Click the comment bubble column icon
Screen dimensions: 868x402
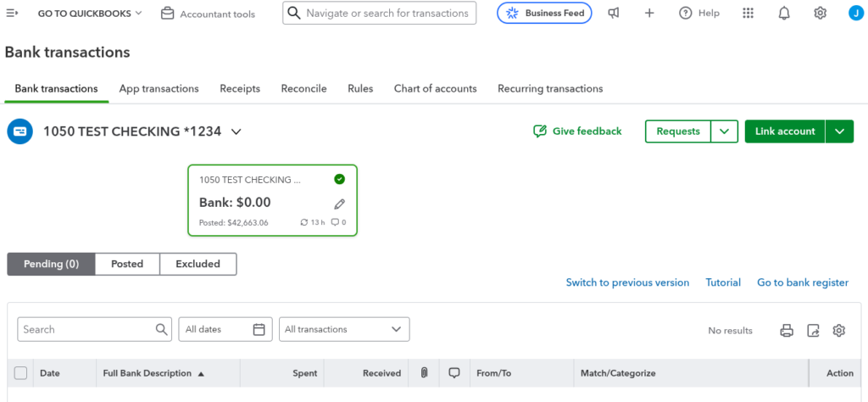pyautogui.click(x=454, y=373)
